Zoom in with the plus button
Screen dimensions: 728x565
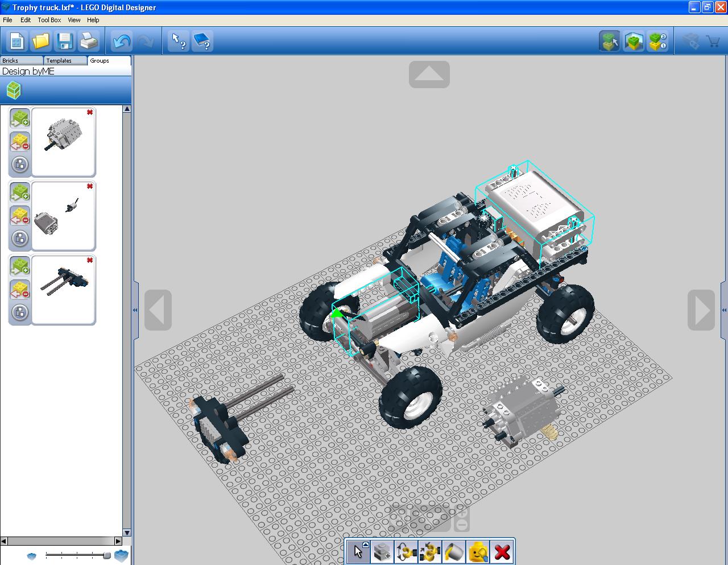(x=462, y=512)
